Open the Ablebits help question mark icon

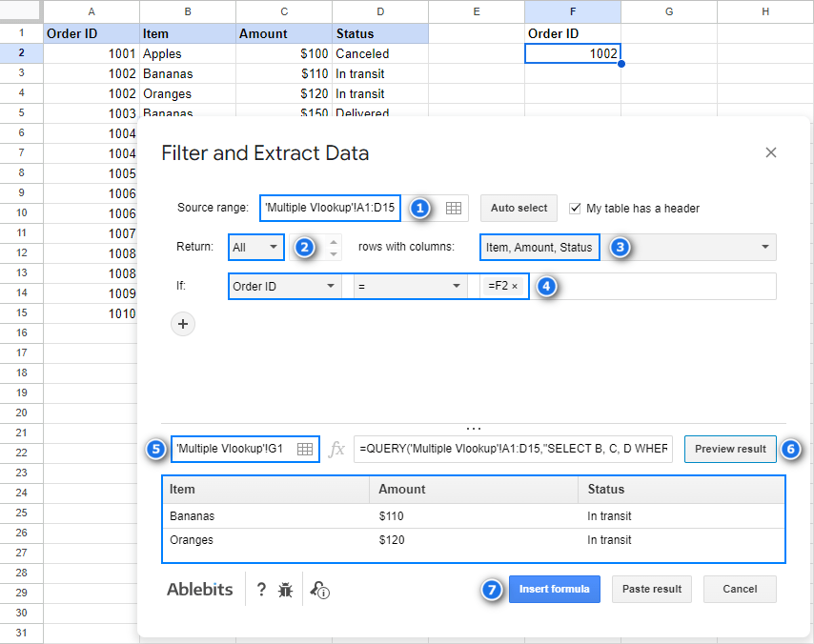(x=261, y=590)
